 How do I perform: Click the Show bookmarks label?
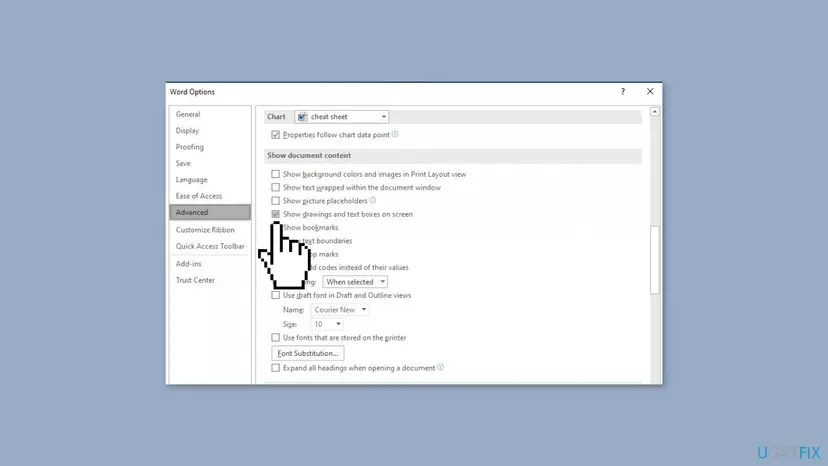coord(310,228)
